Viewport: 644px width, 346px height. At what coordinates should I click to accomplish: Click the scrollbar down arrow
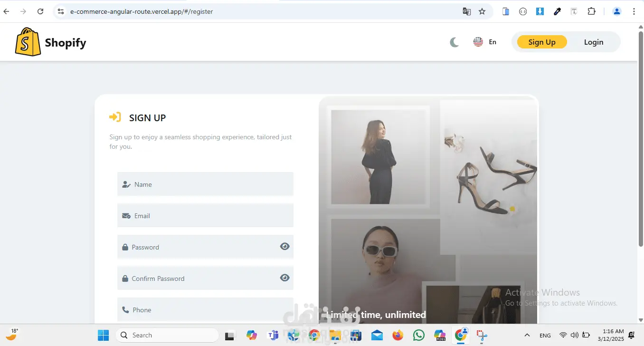[640, 320]
